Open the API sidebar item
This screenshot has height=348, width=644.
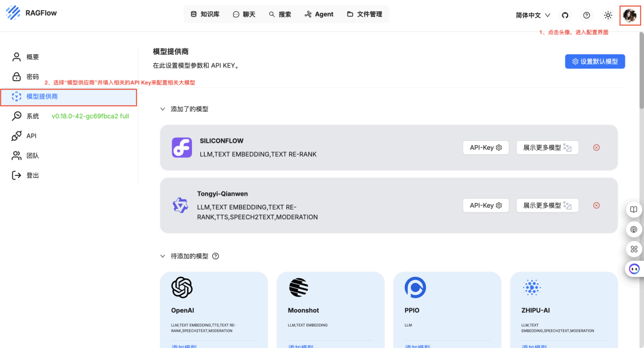69,135
